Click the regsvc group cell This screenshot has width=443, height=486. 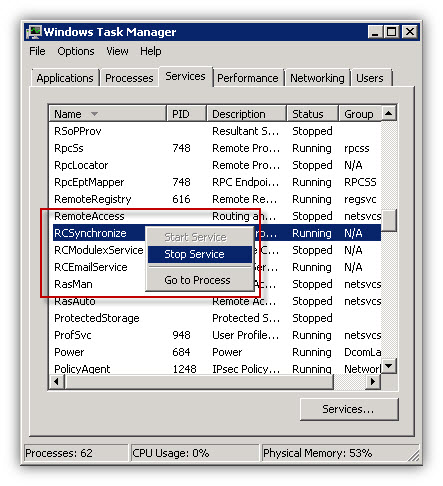coord(360,199)
